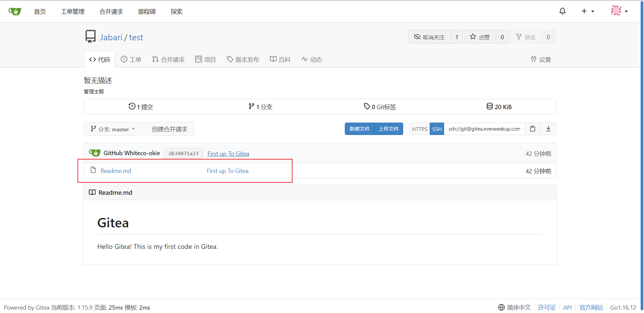
Task: Switch to the 代码 tab
Action: (99, 59)
